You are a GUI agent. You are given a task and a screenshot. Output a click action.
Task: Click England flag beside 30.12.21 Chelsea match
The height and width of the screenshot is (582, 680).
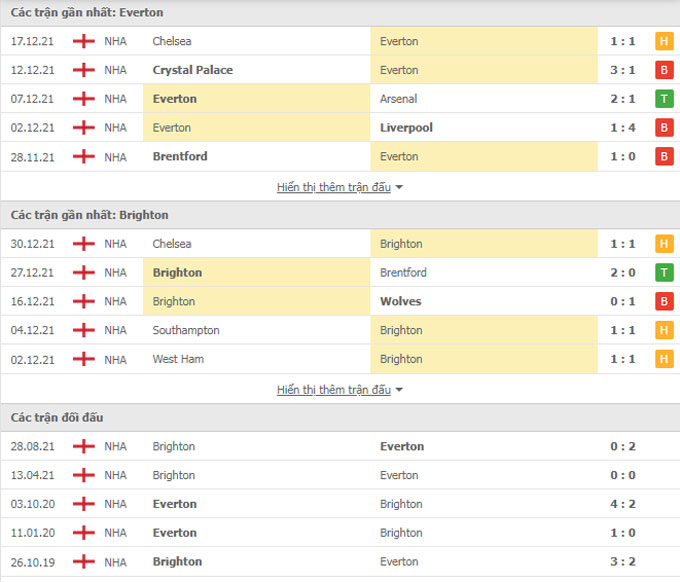click(84, 244)
